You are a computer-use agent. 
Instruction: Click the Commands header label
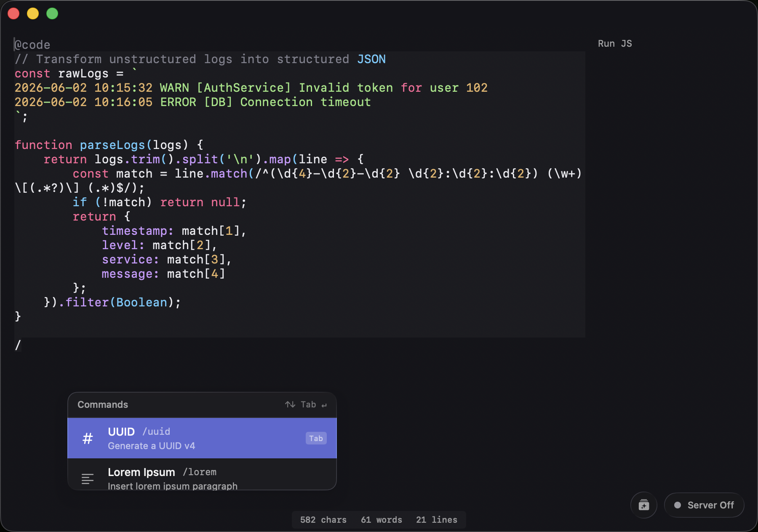pyautogui.click(x=103, y=404)
